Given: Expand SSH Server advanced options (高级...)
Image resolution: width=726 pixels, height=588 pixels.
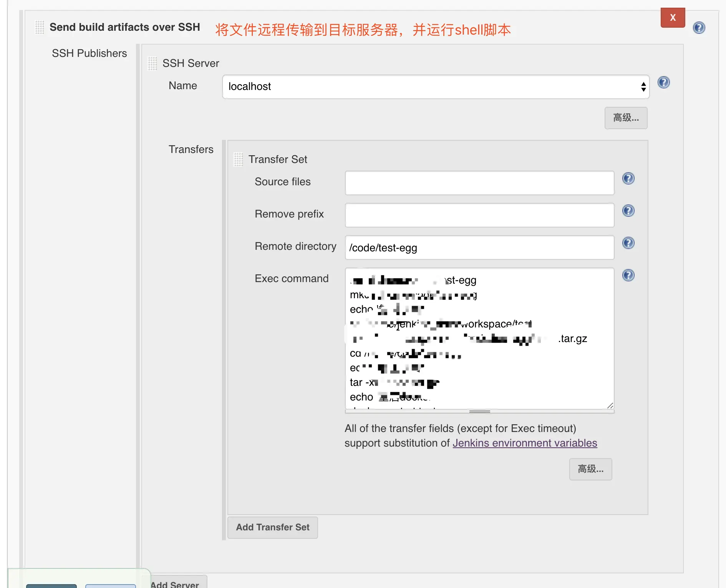Looking at the screenshot, I should pyautogui.click(x=626, y=118).
